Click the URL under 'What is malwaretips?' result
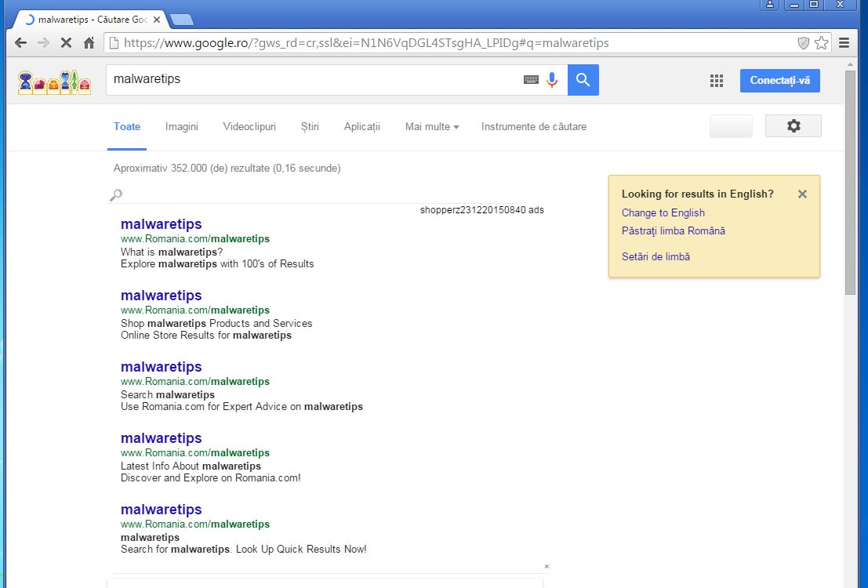This screenshot has height=588, width=868. (x=195, y=238)
